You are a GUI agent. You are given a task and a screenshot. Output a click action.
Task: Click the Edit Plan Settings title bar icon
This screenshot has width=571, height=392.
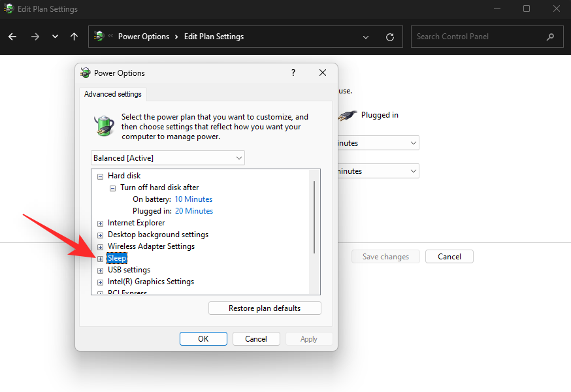(x=8, y=8)
